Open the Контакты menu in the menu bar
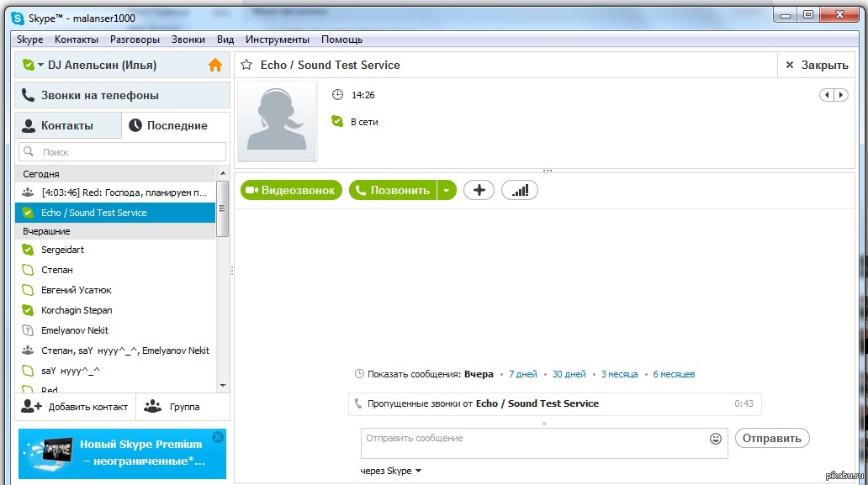Viewport: 868px width, 485px height. [x=77, y=40]
